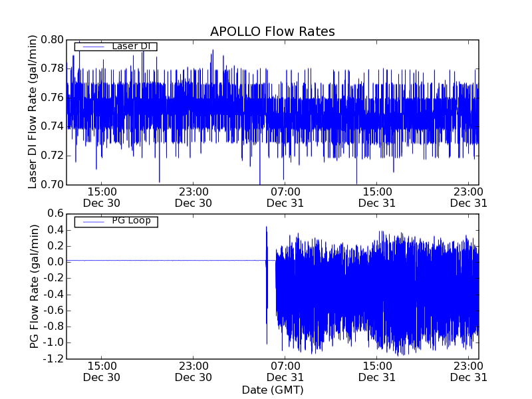Screen dimensions: 532x399
Task: Click the PG Loop spike near 05:30 Dec 31
Action: click(x=267, y=285)
